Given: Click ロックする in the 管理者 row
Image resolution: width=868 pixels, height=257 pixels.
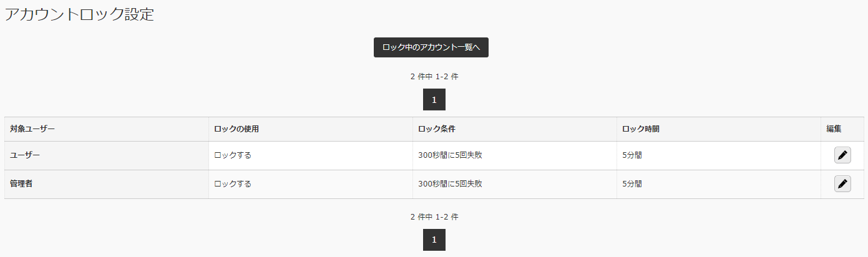Looking at the screenshot, I should pyautogui.click(x=233, y=184).
